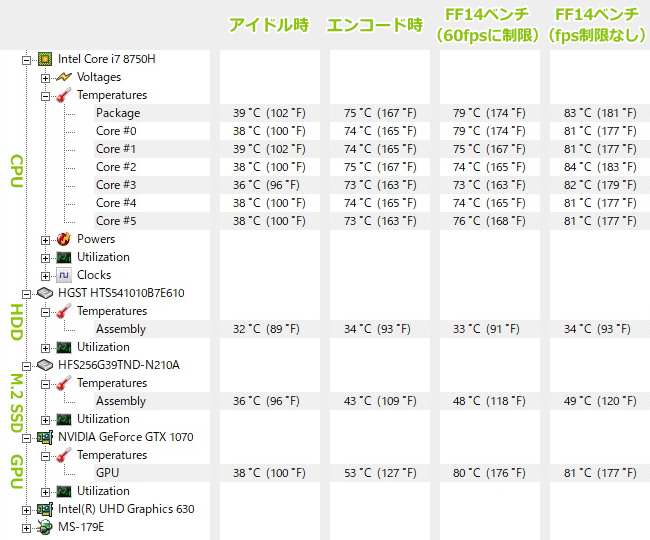Click SSD unlimited-fps value 49 °C (120 °F)
The image size is (650, 540).
click(x=600, y=401)
